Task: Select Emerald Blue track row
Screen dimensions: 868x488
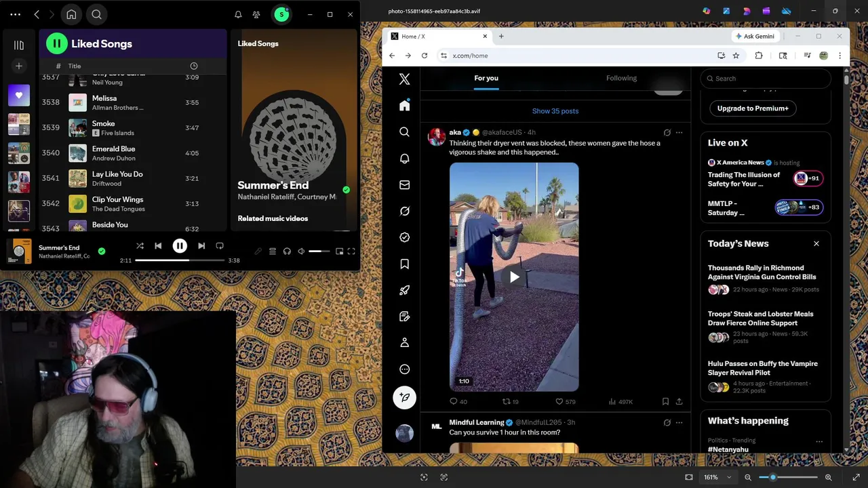Action: click(x=132, y=153)
